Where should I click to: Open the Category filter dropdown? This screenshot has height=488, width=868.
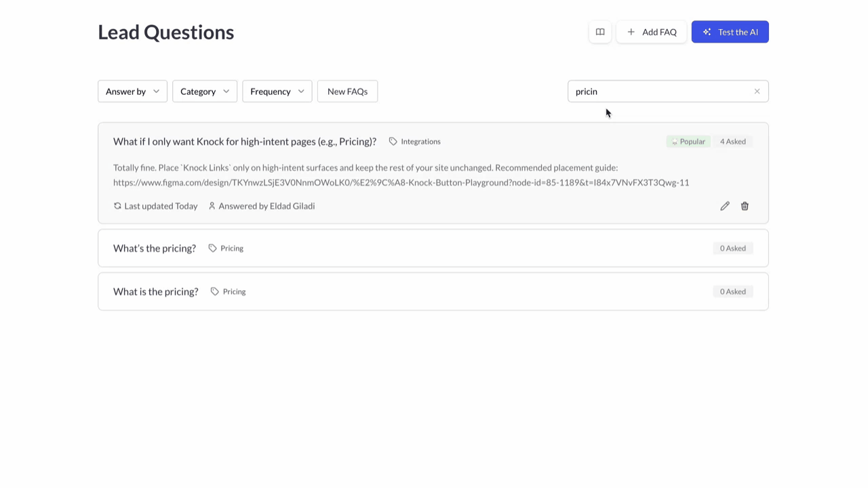click(204, 91)
